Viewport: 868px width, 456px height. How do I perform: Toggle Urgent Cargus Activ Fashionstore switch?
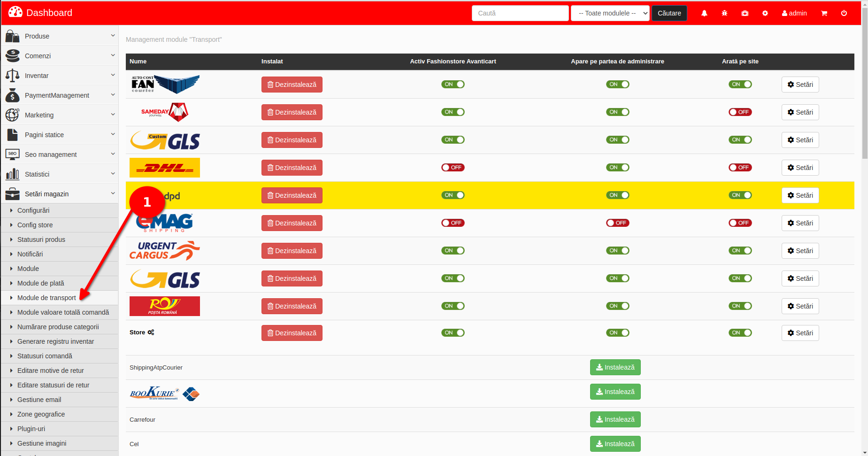[453, 251]
